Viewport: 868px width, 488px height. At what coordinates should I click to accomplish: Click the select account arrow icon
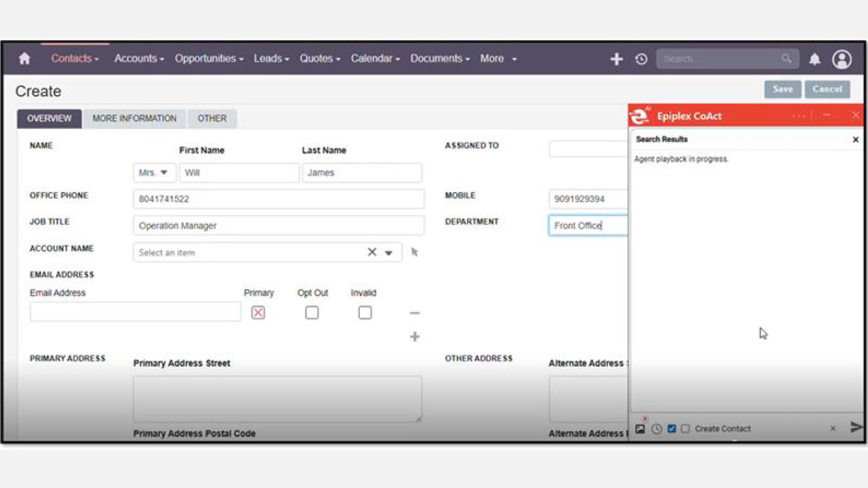point(414,252)
